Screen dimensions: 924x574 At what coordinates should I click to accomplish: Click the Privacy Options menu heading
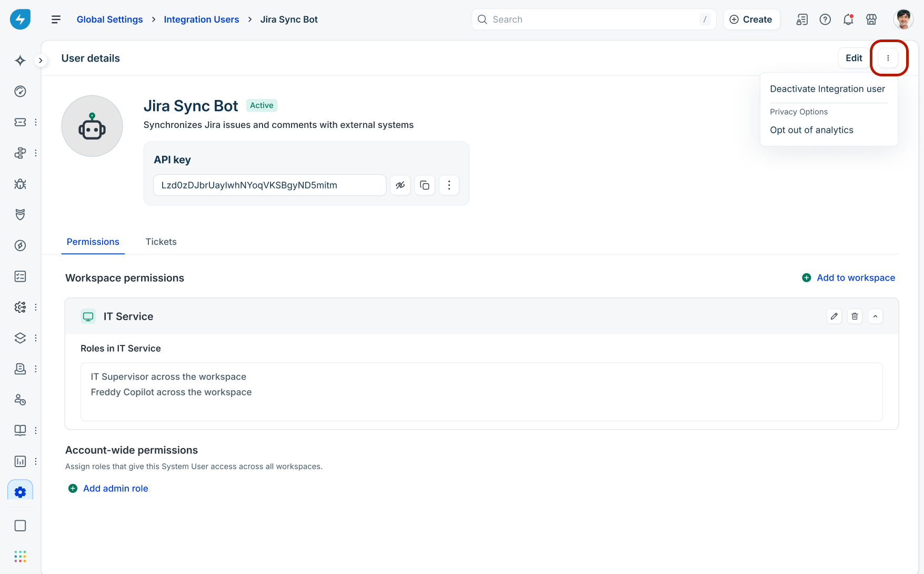pos(799,112)
